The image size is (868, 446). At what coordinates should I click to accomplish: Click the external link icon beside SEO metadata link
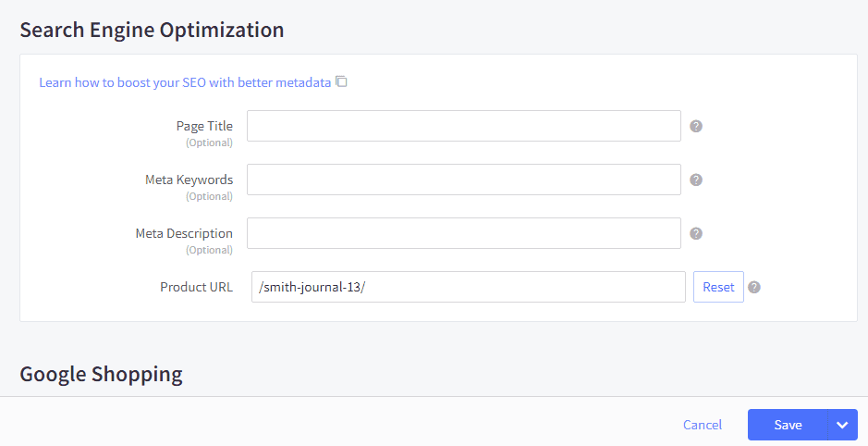click(341, 82)
